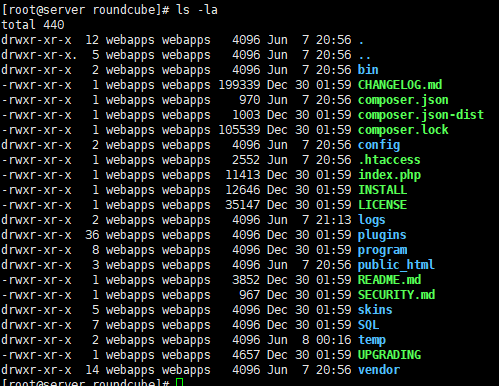Click the link count '36' on plugins row

point(92,235)
